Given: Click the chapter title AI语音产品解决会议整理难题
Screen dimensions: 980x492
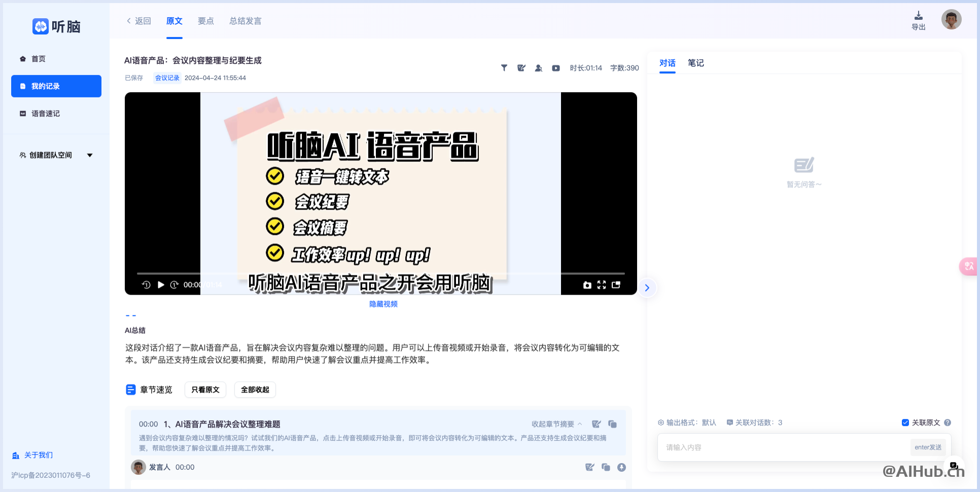Looking at the screenshot, I should [228, 424].
